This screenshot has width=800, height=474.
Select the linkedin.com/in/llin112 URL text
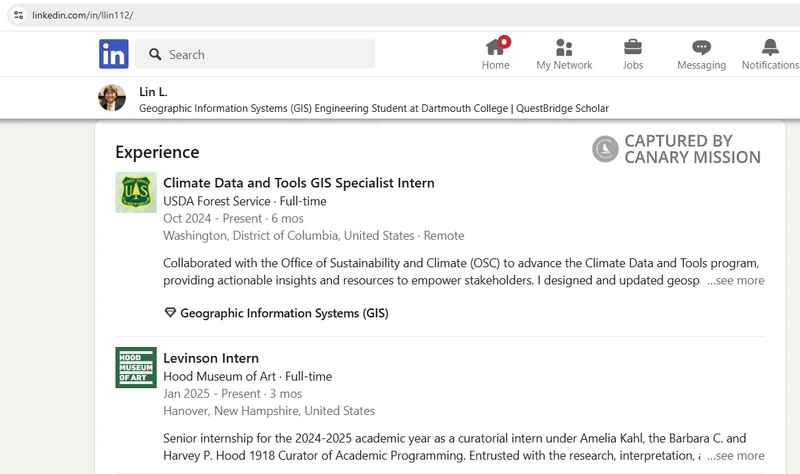click(83, 15)
